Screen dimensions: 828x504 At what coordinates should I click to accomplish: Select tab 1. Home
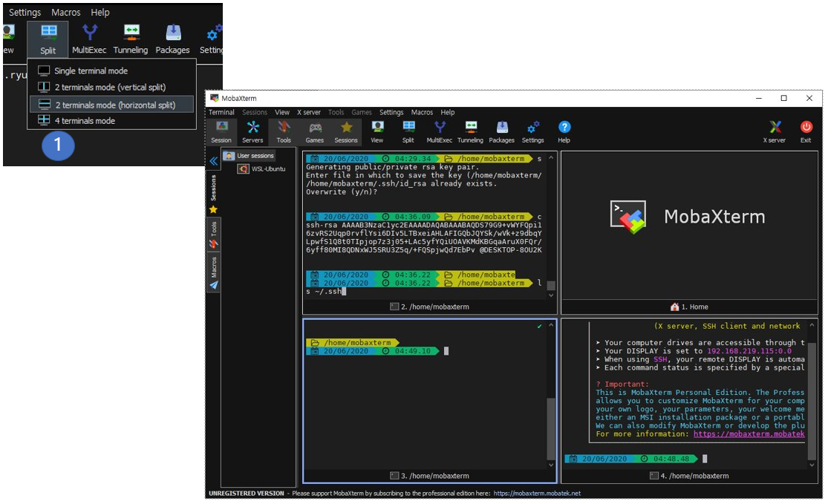[x=689, y=307]
